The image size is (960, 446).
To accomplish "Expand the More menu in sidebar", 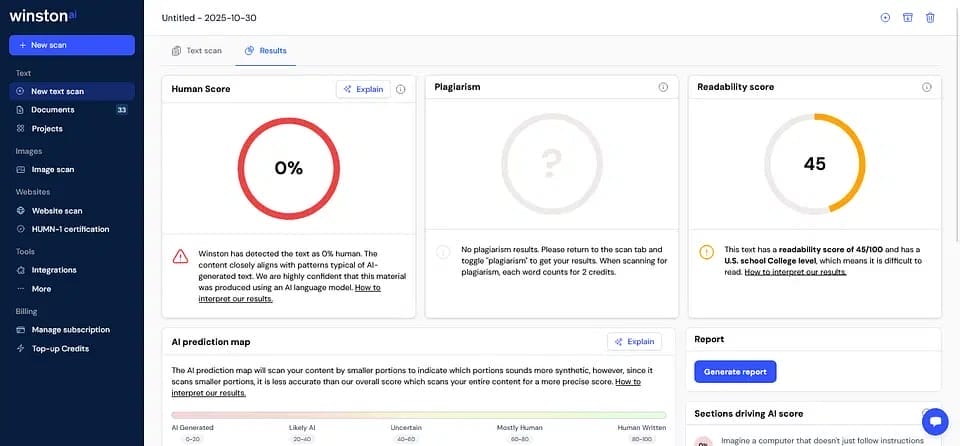I will pyautogui.click(x=41, y=289).
